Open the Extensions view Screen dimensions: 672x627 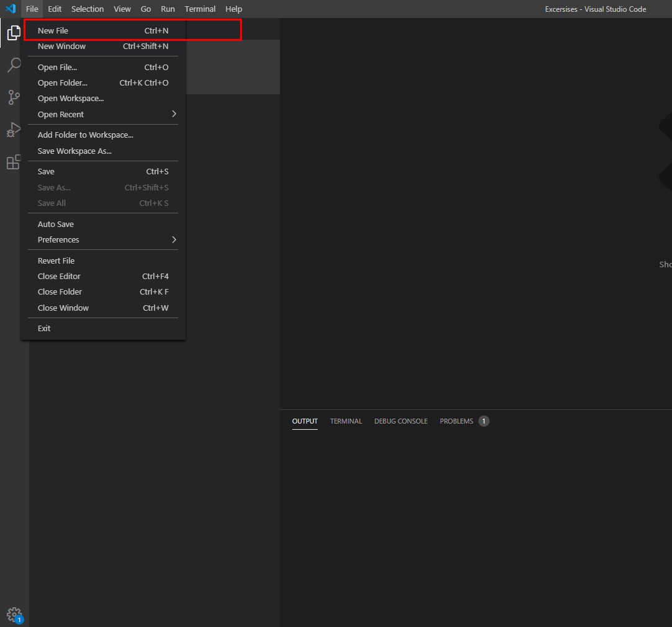click(x=14, y=162)
